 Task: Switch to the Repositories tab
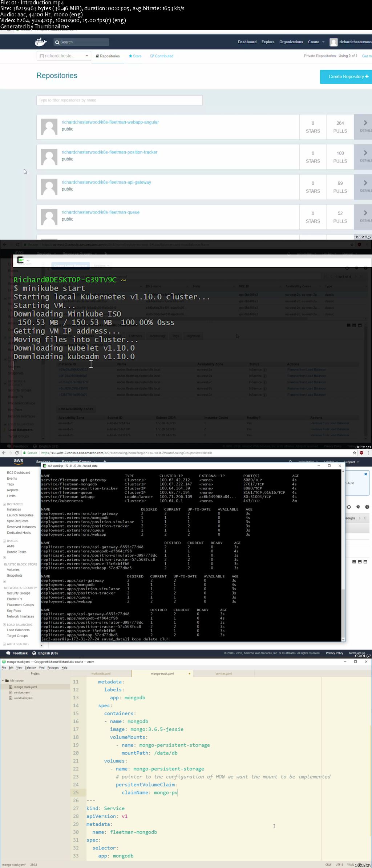(108, 56)
